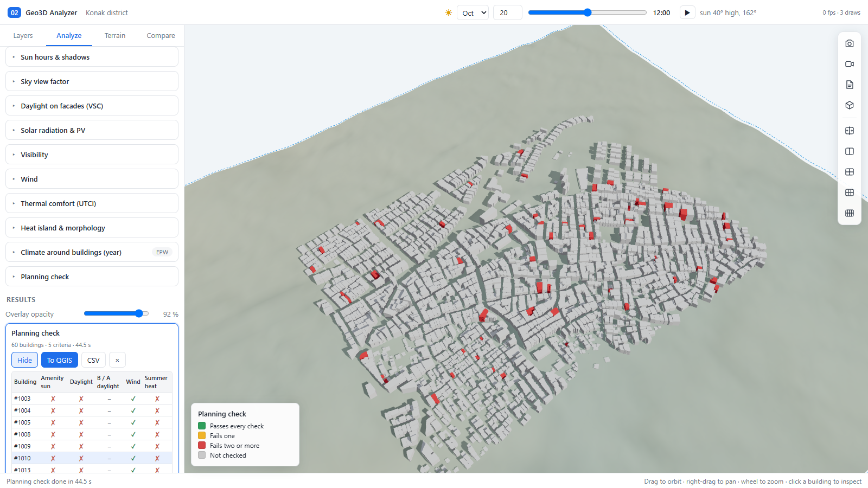Adjust the Overlay opacity slider
The image size is (868, 488).
pyautogui.click(x=116, y=313)
